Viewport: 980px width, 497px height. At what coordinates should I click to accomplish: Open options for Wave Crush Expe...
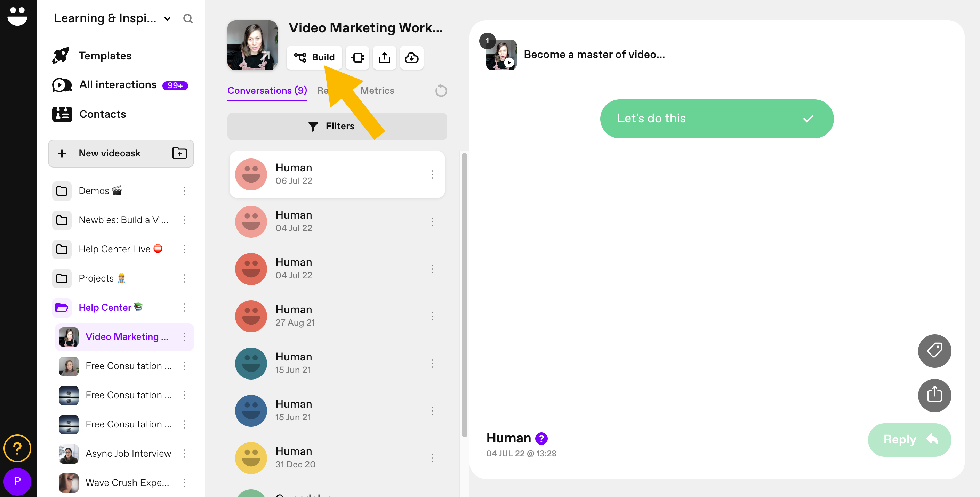(x=184, y=483)
